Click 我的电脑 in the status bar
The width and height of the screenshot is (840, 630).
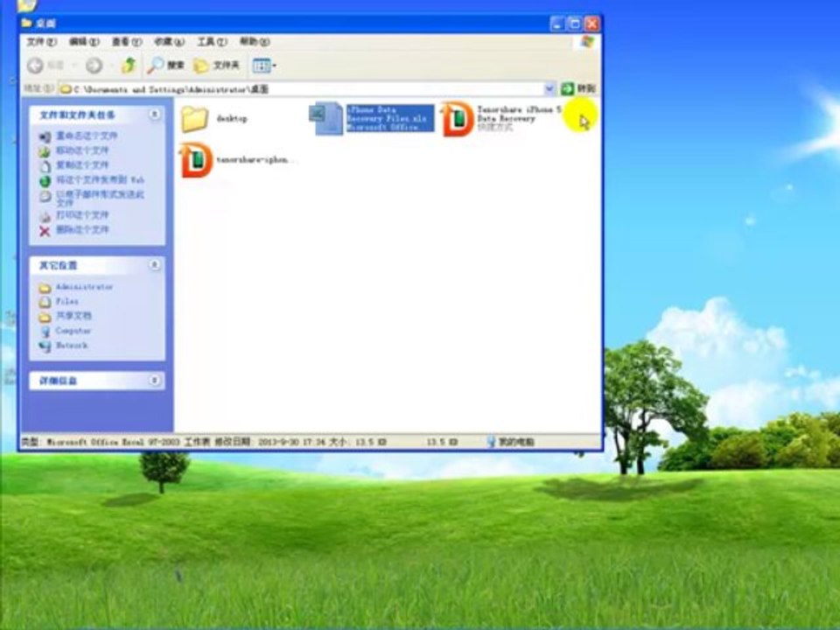(511, 442)
